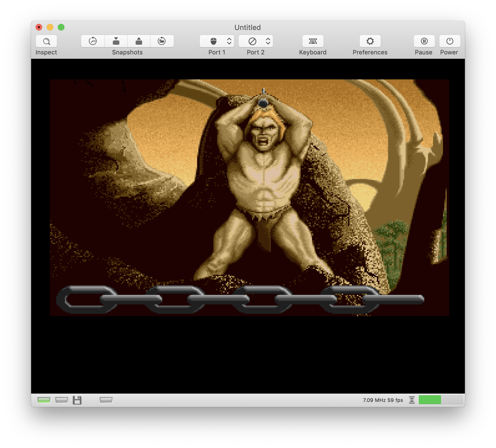Click the green power LED in status bar
The image size is (496, 448).
(x=44, y=400)
